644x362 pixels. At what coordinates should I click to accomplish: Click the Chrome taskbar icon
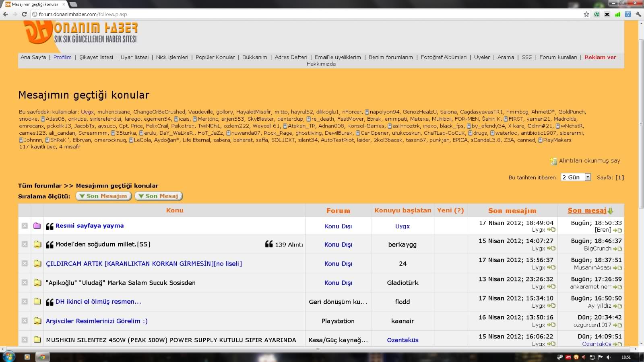click(42, 357)
